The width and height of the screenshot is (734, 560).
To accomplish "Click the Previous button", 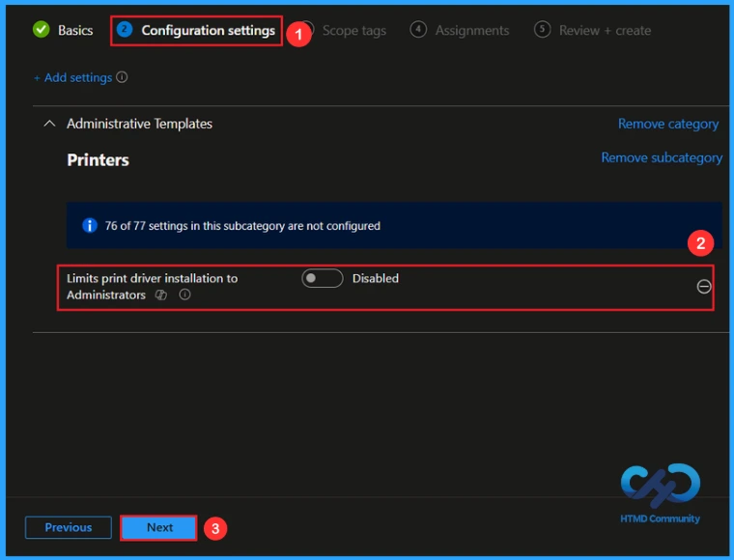I will pyautogui.click(x=69, y=528).
